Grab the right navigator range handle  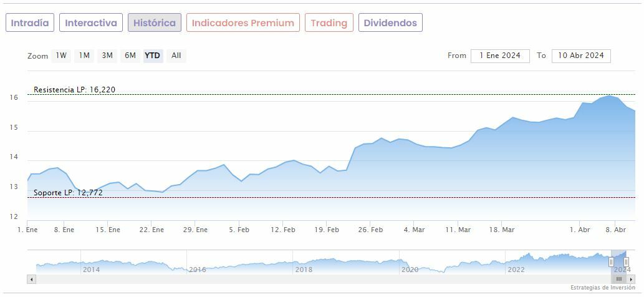tap(627, 262)
